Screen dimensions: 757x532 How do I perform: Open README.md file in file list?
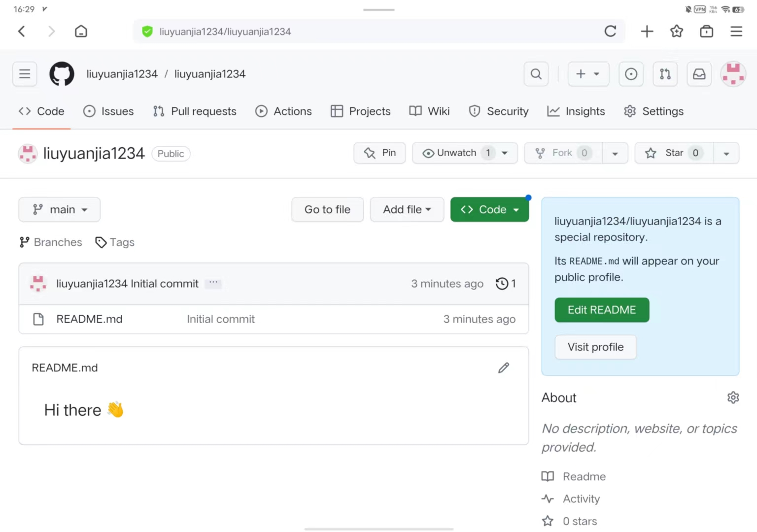point(89,319)
